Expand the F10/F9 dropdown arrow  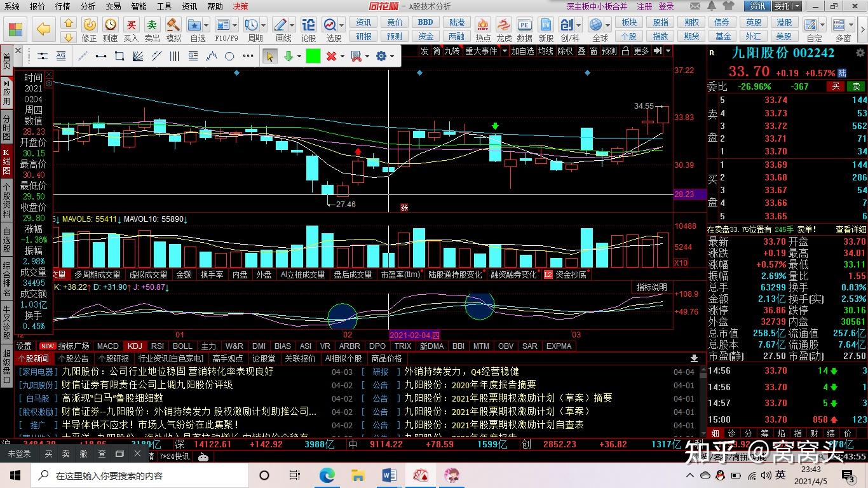(x=234, y=26)
